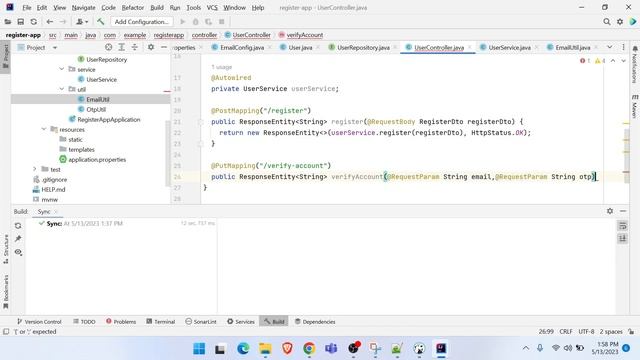Change UTF-8 file encoding in status bar
Image resolution: width=640 pixels, height=360 pixels.
[x=586, y=331]
